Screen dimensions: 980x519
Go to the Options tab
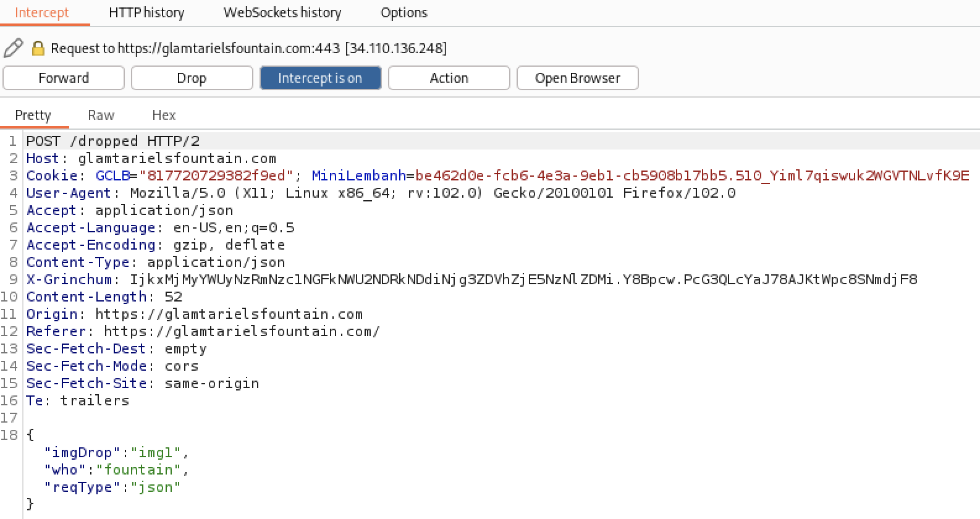[x=403, y=12]
